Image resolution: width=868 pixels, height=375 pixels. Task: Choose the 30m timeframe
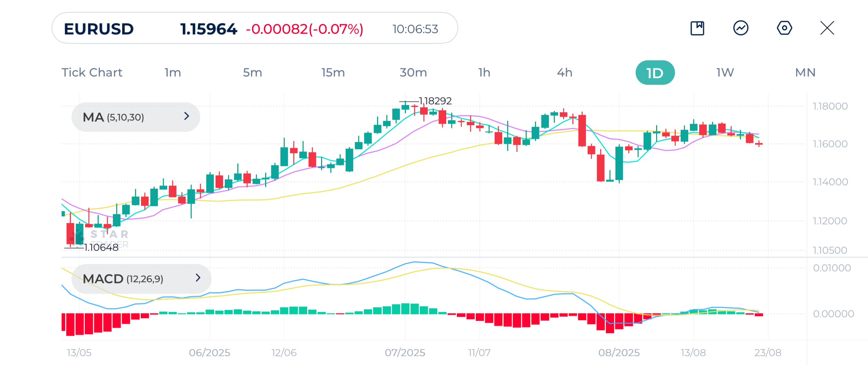413,73
